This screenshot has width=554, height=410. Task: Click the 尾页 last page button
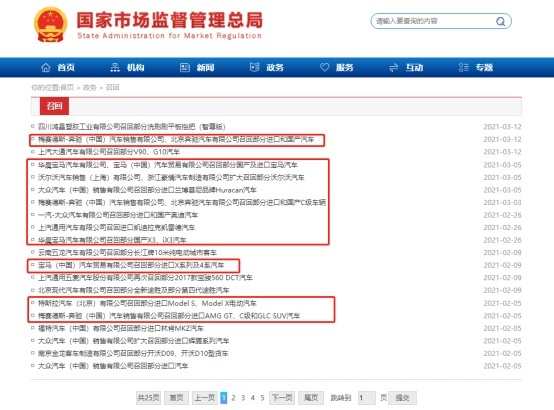[311, 398]
